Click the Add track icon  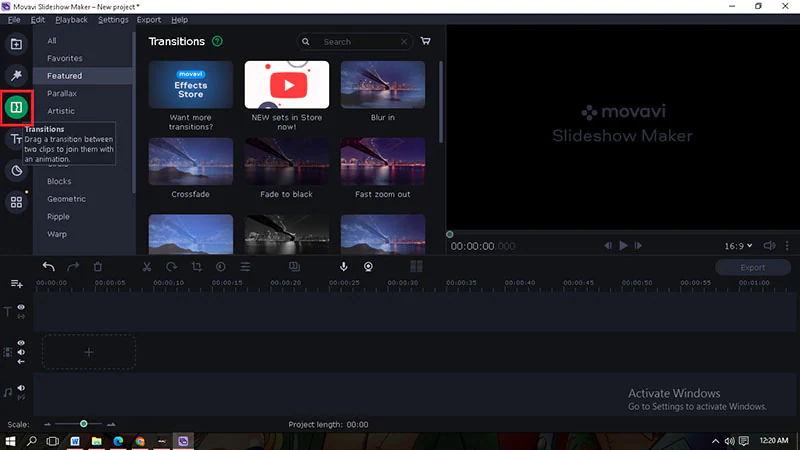16,283
